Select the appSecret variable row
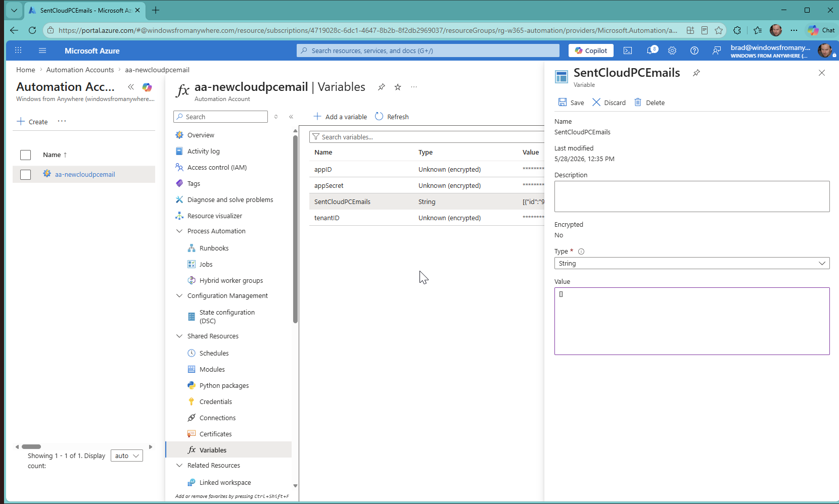The width and height of the screenshot is (839, 504). coord(427,185)
